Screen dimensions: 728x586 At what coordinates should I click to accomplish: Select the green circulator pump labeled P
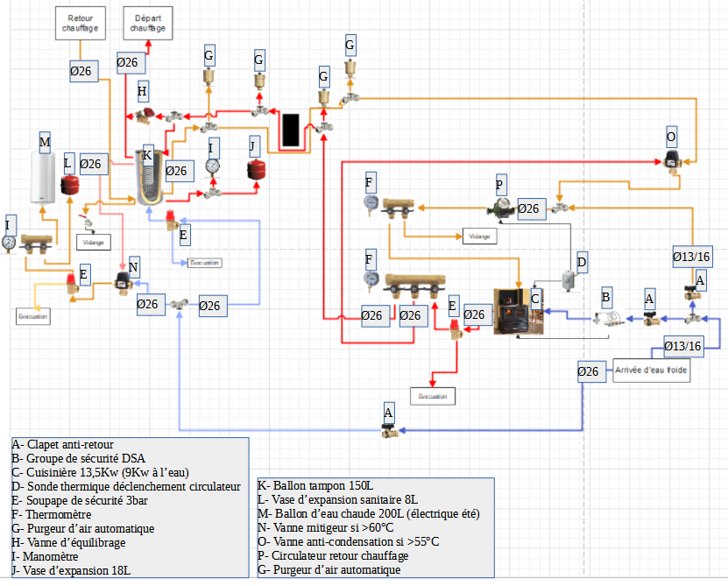(x=499, y=209)
